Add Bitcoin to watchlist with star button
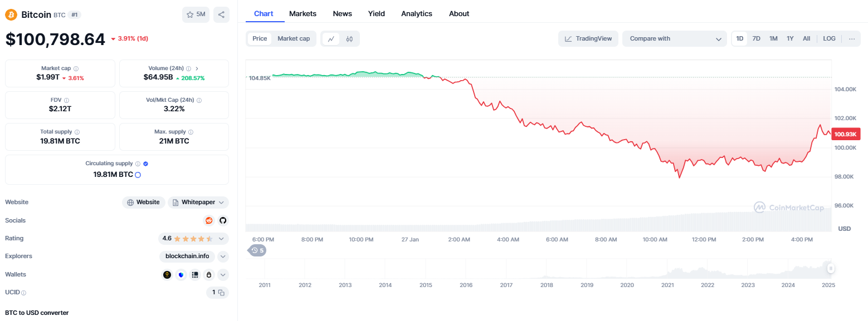Image resolution: width=868 pixels, height=321 pixels. [x=196, y=14]
